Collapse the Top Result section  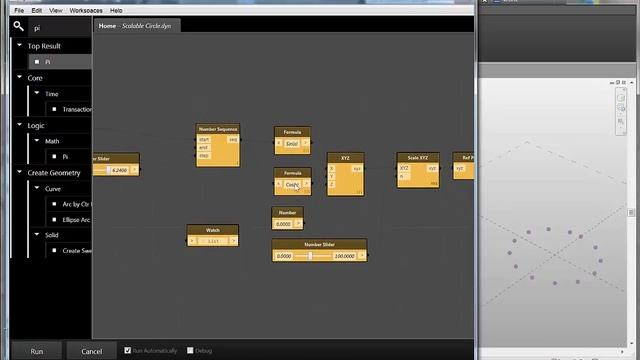click(x=19, y=45)
